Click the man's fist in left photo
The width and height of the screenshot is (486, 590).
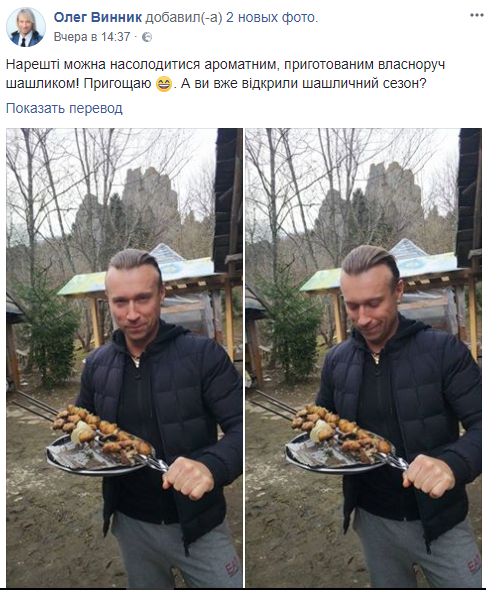[x=188, y=478]
